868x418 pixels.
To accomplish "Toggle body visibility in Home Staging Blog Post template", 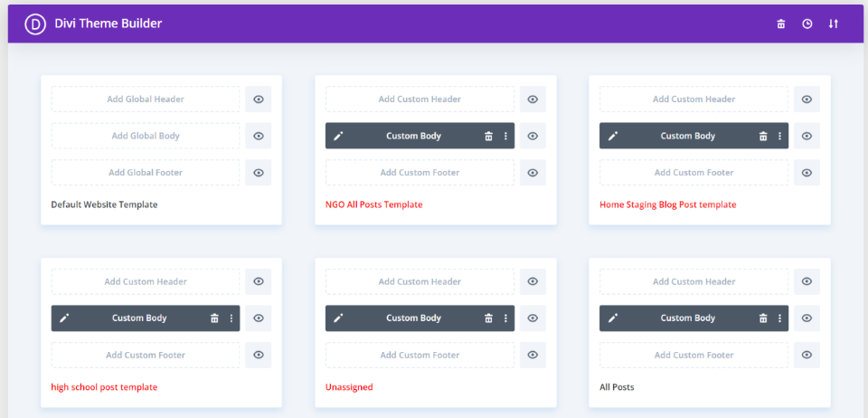I will tap(807, 136).
